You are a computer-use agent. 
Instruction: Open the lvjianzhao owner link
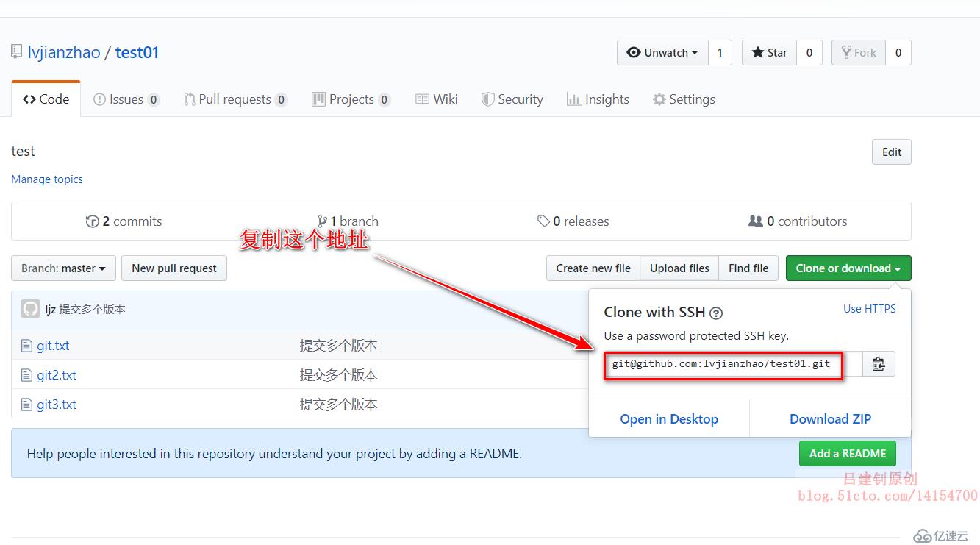(x=64, y=52)
